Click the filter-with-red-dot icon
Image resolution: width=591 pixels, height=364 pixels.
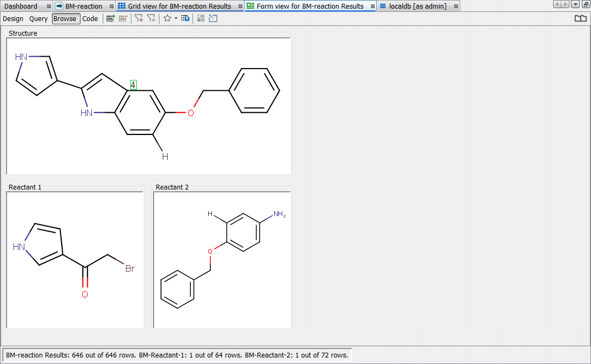coord(138,18)
